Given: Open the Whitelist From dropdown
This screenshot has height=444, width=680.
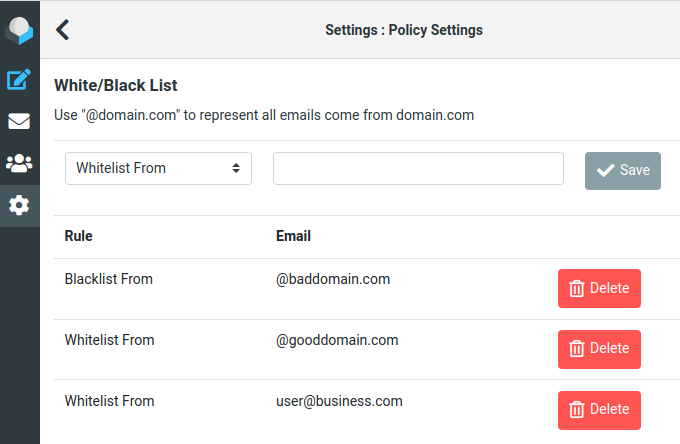Looking at the screenshot, I should click(x=158, y=168).
